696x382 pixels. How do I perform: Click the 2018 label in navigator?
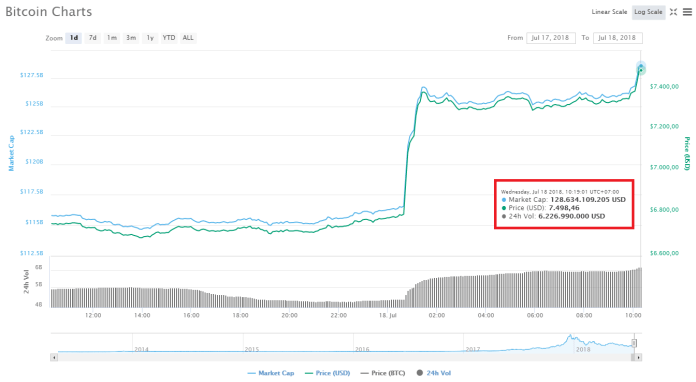[582, 349]
